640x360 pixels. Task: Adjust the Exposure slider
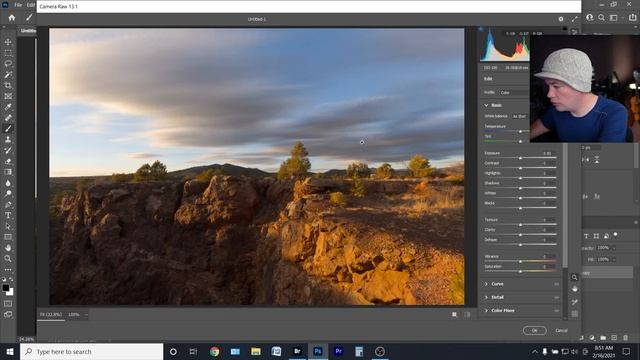click(520, 158)
